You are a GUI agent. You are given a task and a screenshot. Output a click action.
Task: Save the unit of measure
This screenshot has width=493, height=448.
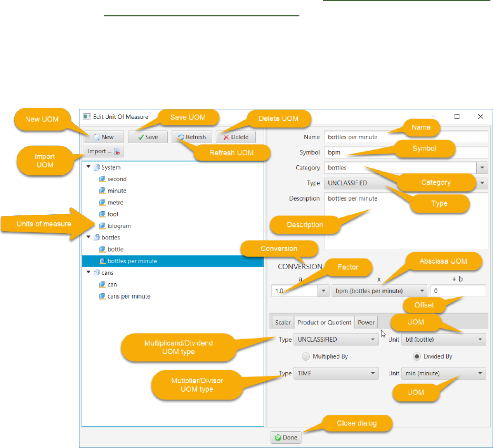147,137
